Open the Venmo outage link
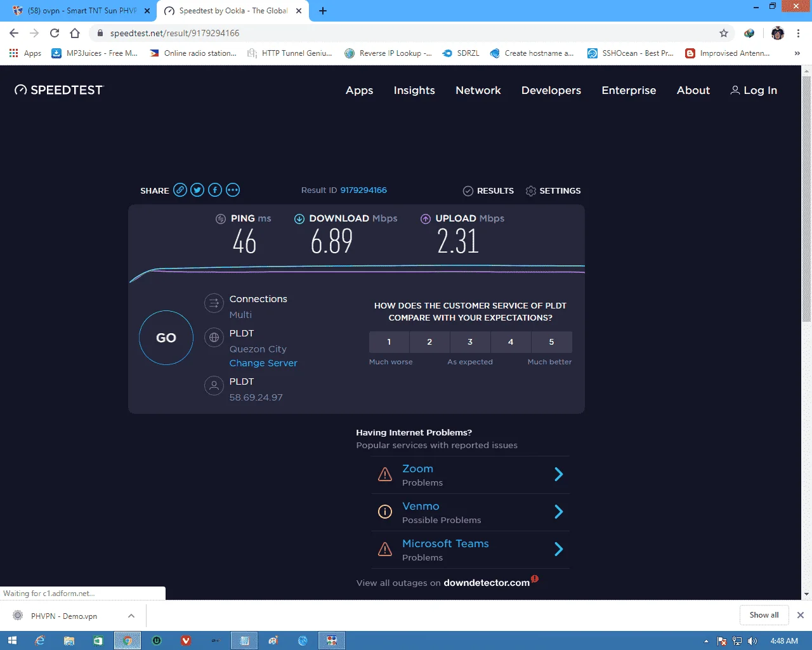The width and height of the screenshot is (812, 650). (421, 506)
